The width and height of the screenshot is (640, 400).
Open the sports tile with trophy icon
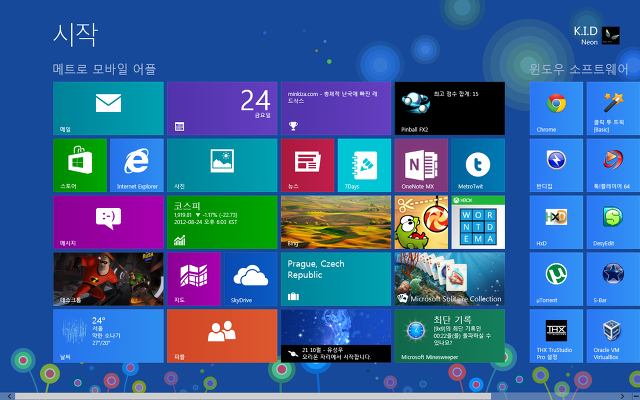click(336, 108)
